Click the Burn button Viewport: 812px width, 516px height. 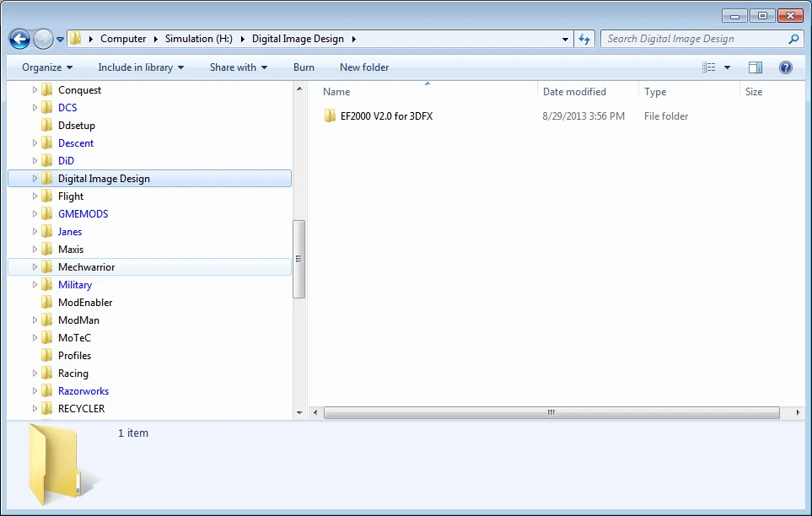tap(304, 67)
